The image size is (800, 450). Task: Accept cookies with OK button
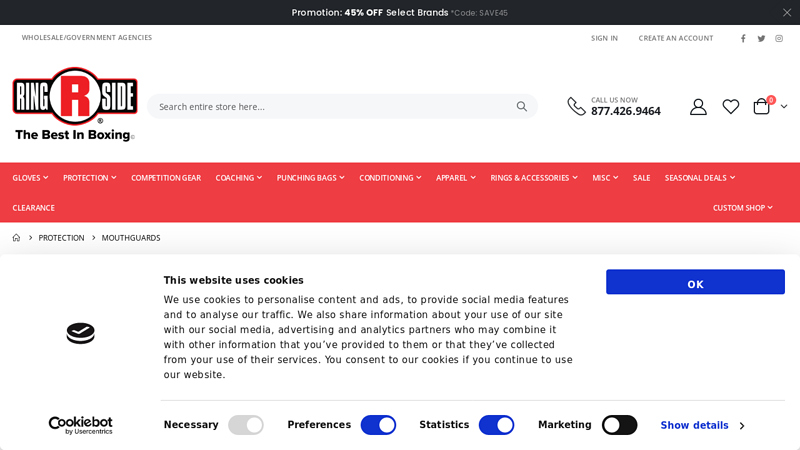(x=695, y=282)
